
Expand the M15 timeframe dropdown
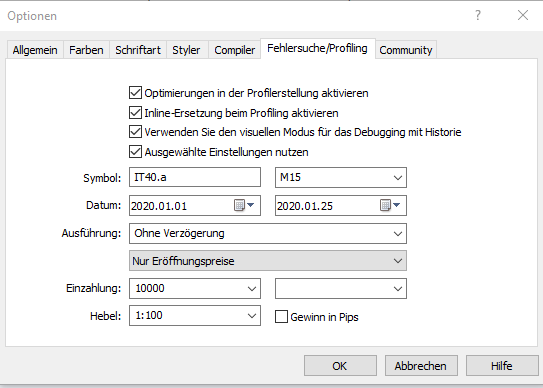(341, 177)
